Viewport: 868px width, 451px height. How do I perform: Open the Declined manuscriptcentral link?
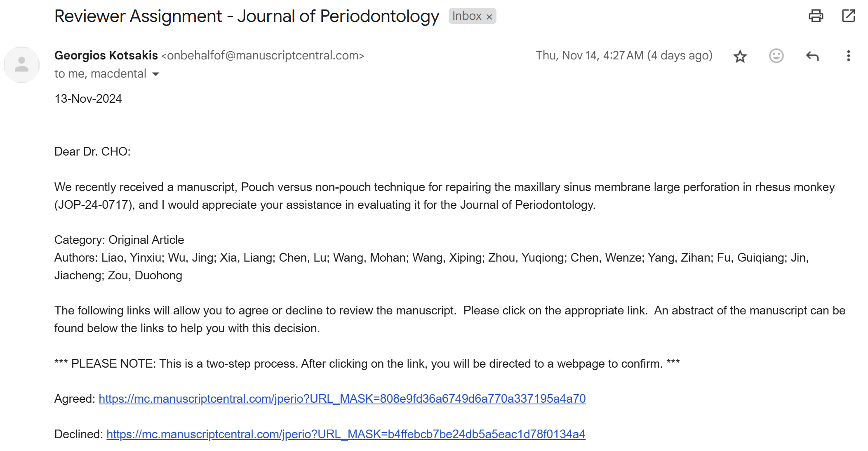[x=346, y=434]
